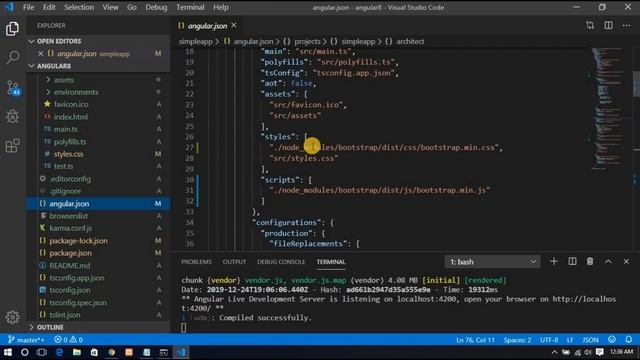This screenshot has width=640, height=360.
Task: Click LF end-of-line status entry
Action: pyautogui.click(x=570, y=340)
